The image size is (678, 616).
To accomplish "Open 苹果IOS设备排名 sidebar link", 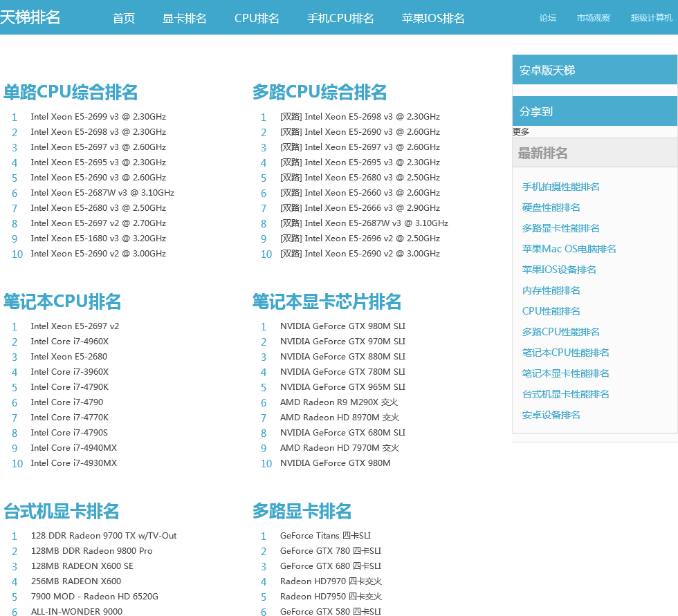I will click(559, 270).
